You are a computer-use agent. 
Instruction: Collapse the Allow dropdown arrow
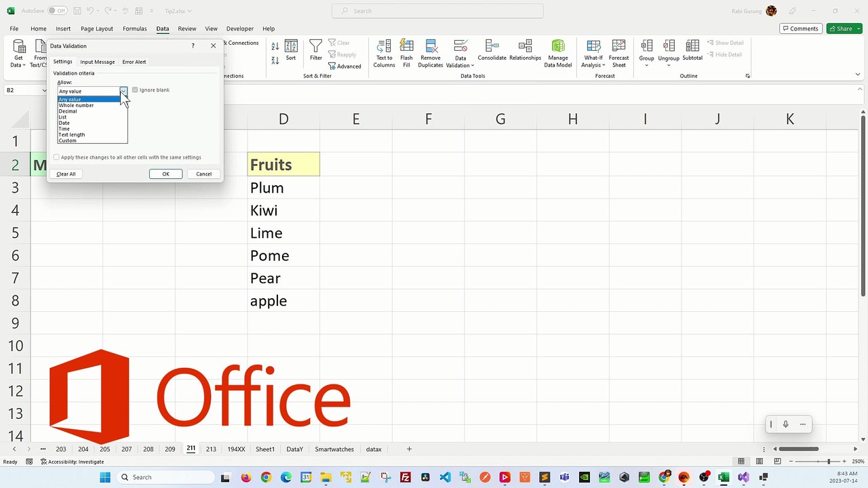pyautogui.click(x=123, y=91)
